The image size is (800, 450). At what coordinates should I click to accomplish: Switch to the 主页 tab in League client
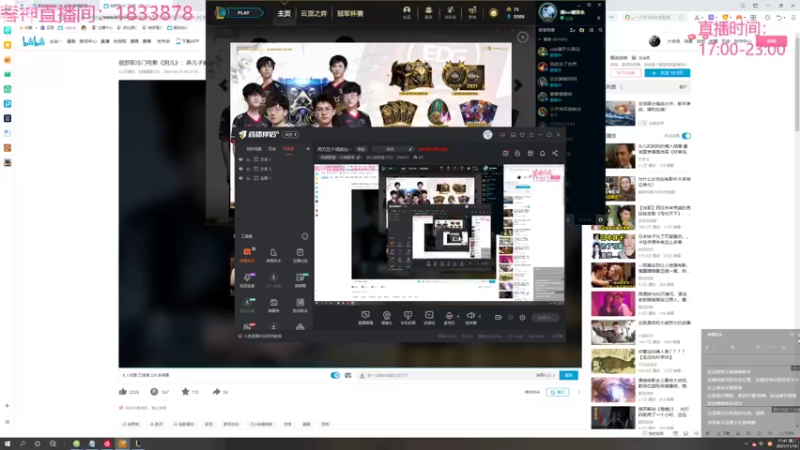(x=284, y=13)
